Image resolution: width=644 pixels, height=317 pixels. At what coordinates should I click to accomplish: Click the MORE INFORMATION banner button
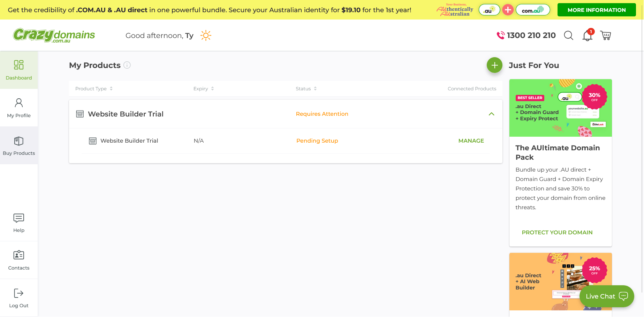[x=597, y=10]
